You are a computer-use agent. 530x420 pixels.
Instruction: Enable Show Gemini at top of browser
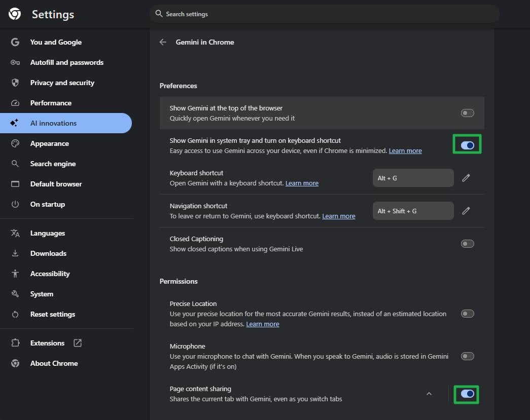[x=467, y=113]
